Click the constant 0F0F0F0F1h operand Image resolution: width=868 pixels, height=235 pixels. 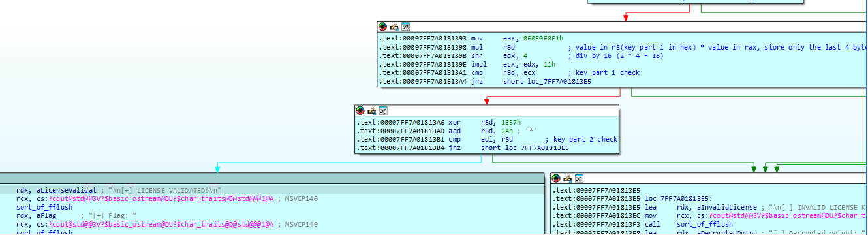point(543,39)
